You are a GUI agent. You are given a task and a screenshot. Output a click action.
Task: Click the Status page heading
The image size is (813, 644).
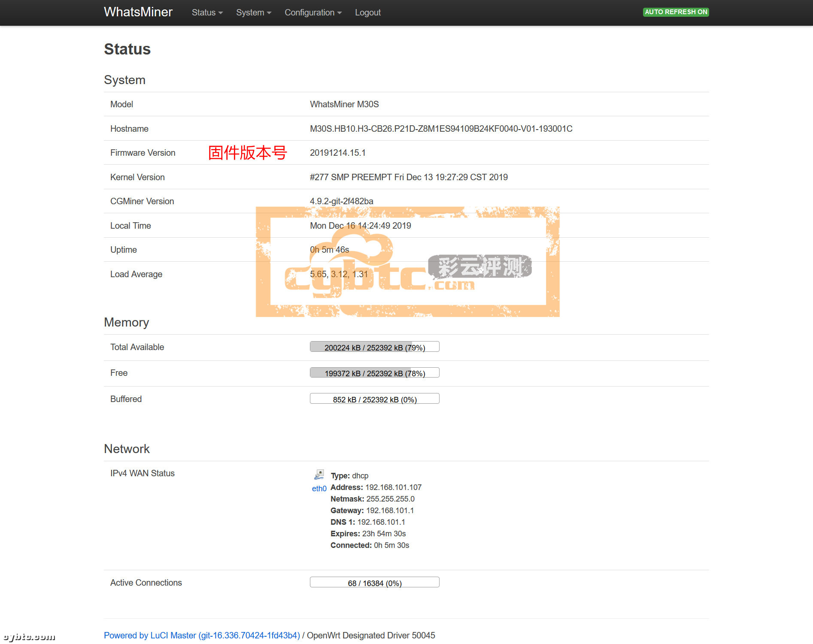click(x=127, y=49)
